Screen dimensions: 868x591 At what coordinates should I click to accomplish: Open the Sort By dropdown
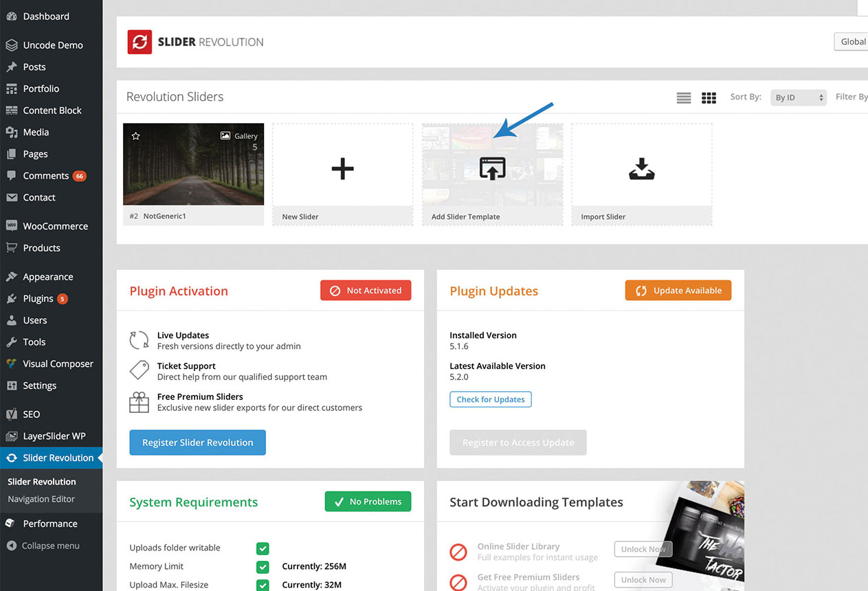click(x=797, y=98)
